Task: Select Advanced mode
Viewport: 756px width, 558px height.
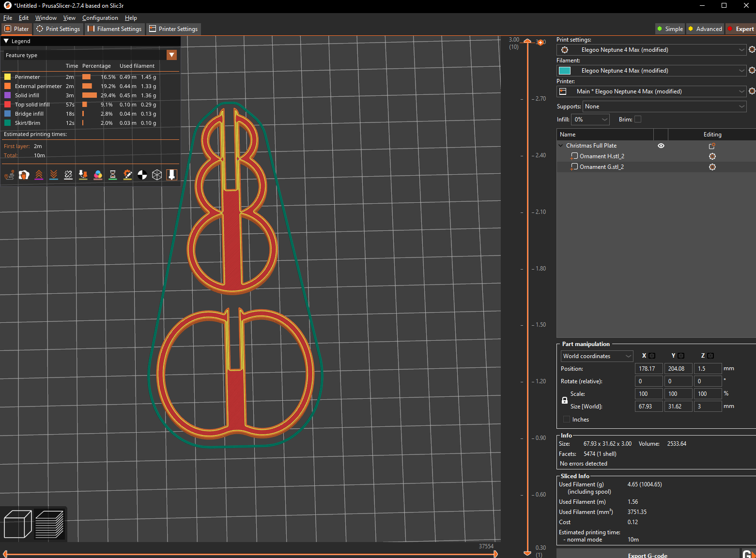Action: [x=705, y=29]
